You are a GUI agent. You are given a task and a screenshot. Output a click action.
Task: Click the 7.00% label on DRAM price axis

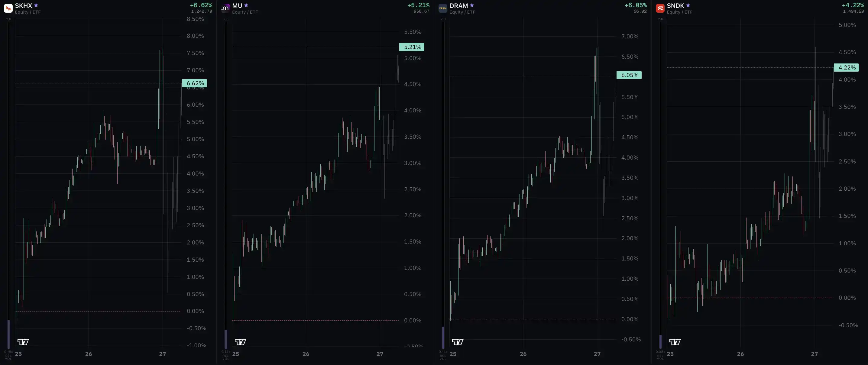point(630,36)
